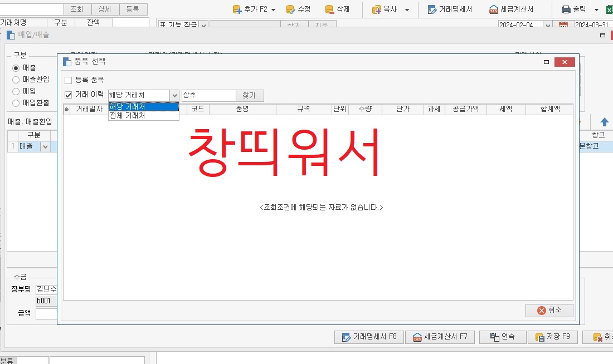Click the 삭제 delete icon in toolbar
This screenshot has width=613, height=364.
[x=330, y=9]
